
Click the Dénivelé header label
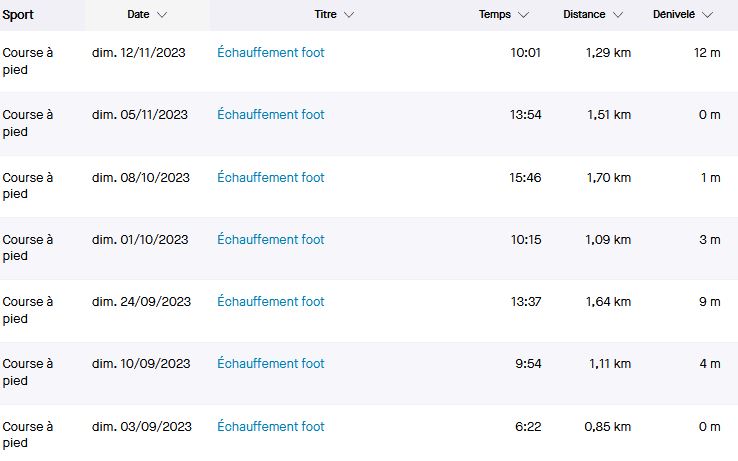click(673, 15)
